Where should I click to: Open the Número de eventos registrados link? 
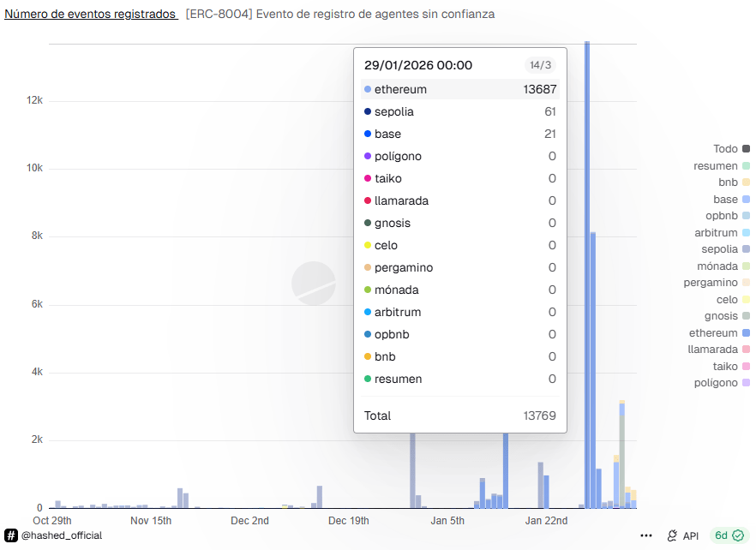[x=90, y=15]
